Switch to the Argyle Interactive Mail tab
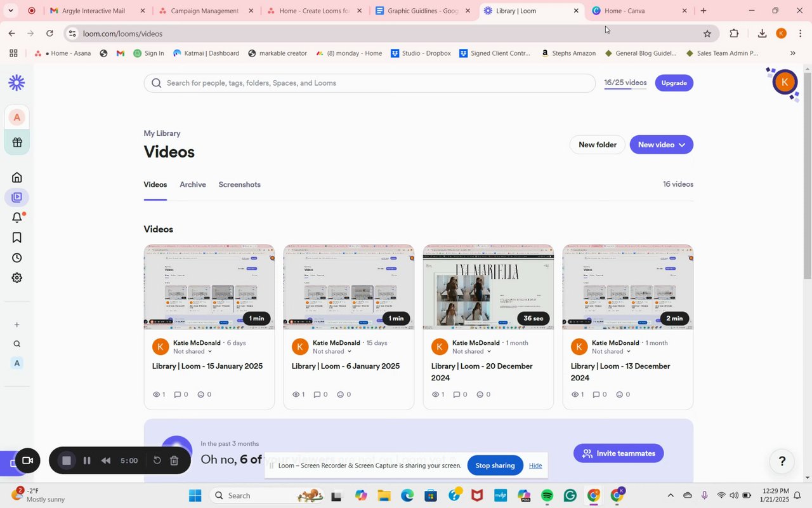Screen dimensions: 812x508 click(97, 11)
